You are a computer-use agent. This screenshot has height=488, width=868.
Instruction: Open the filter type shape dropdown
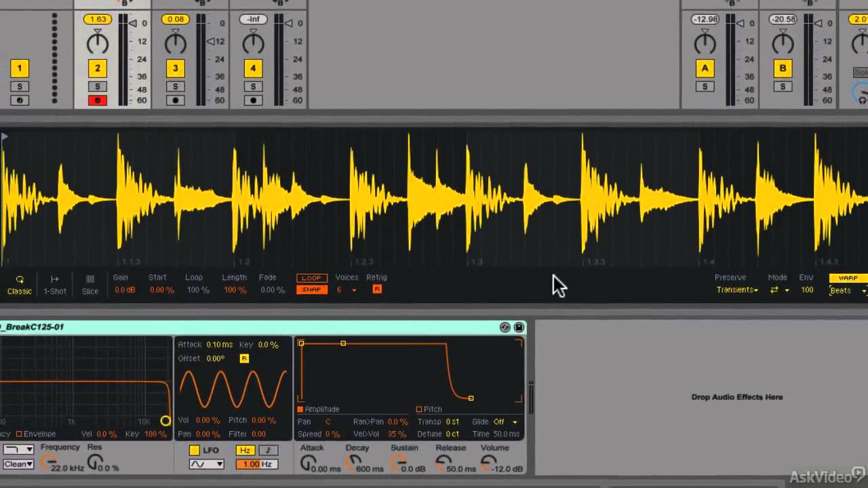point(18,449)
